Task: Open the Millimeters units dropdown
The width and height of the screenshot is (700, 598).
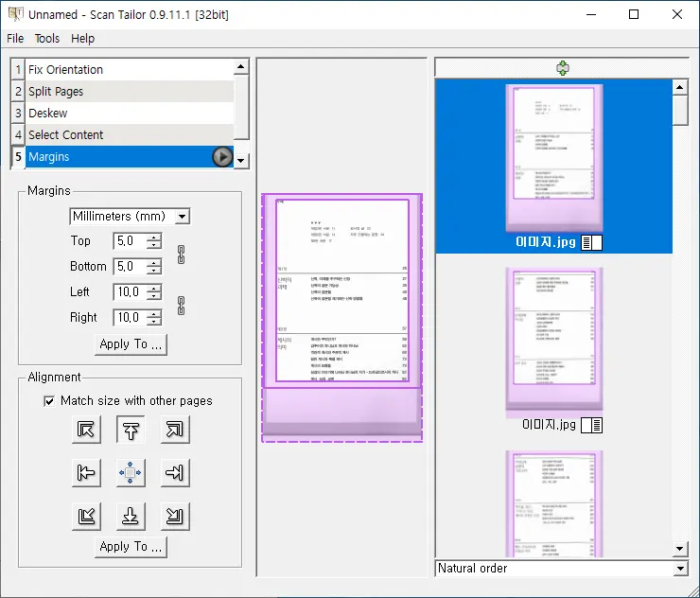Action: [x=130, y=216]
